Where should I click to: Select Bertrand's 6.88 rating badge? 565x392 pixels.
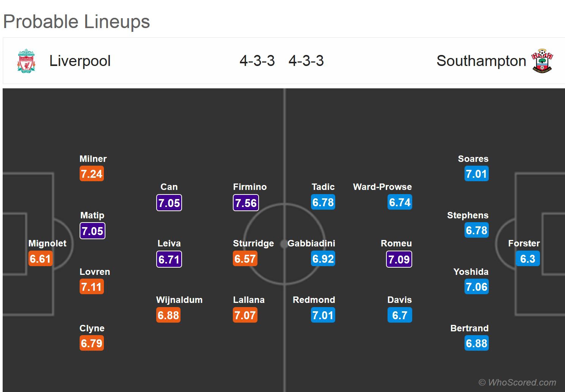(476, 343)
